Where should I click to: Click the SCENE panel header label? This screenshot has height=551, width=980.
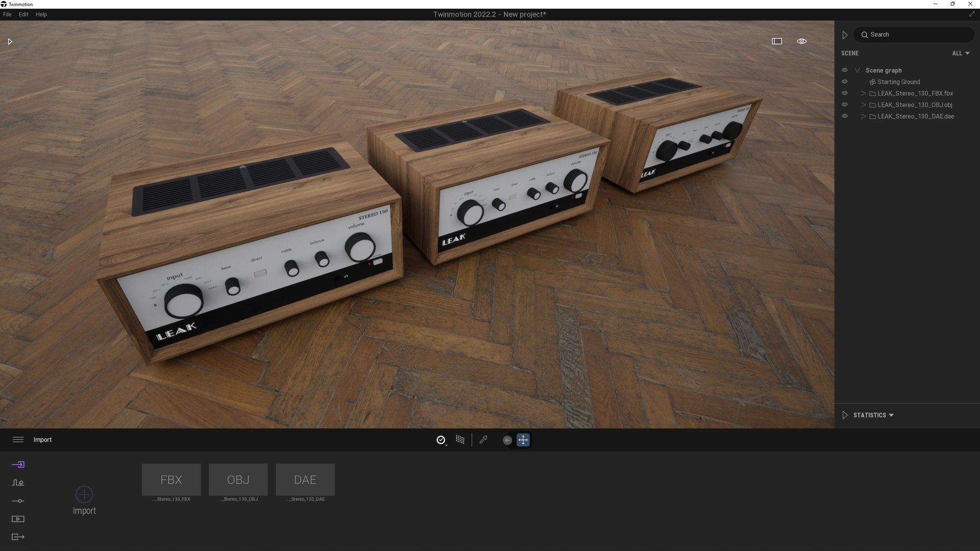(850, 53)
